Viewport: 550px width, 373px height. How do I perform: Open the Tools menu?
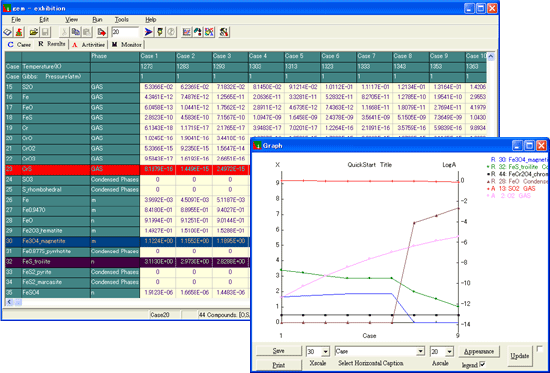(x=122, y=20)
